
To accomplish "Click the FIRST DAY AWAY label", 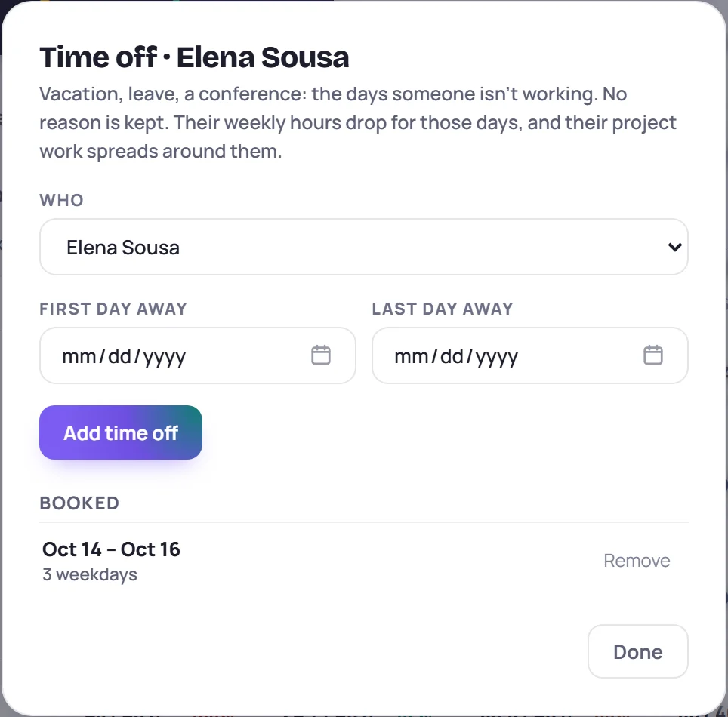I will pyautogui.click(x=113, y=309).
